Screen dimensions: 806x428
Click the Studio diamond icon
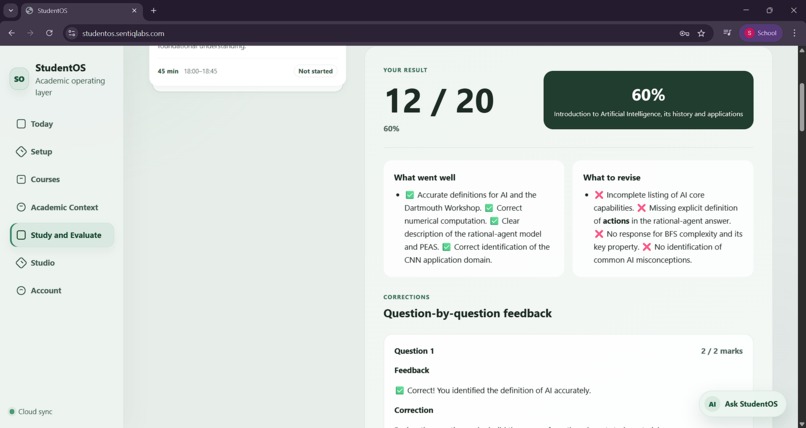click(x=21, y=263)
